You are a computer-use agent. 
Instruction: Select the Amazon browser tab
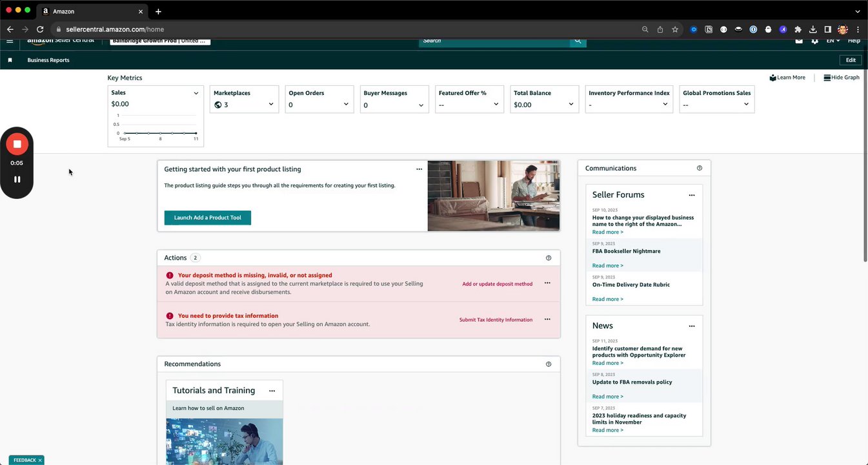pyautogui.click(x=92, y=11)
